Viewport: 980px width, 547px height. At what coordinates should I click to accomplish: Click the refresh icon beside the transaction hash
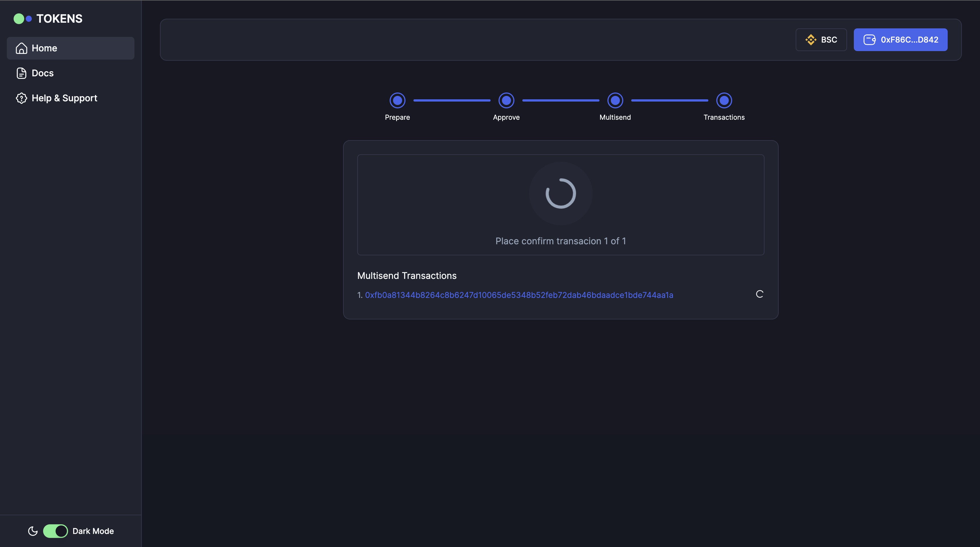pos(759,294)
